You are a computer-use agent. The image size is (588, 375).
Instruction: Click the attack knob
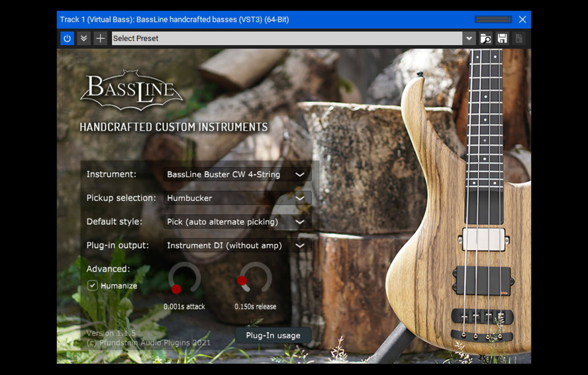pyautogui.click(x=185, y=279)
